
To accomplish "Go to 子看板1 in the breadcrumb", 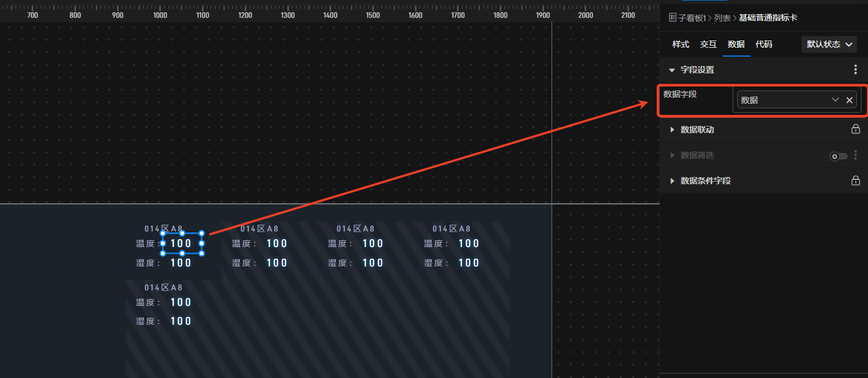I will pos(692,18).
